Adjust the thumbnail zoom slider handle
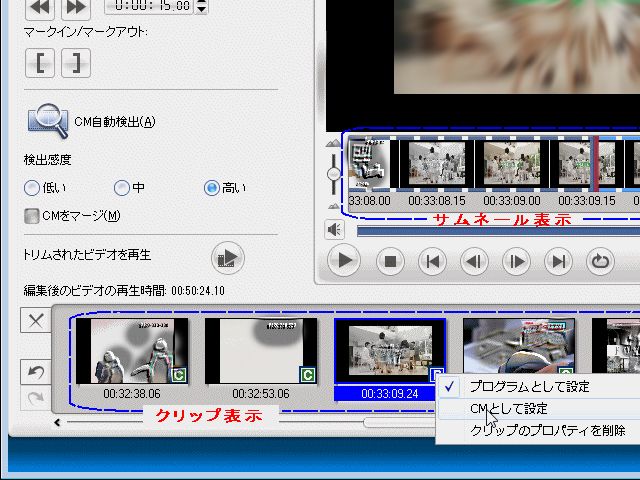Image resolution: width=640 pixels, height=480 pixels. pyautogui.click(x=332, y=174)
